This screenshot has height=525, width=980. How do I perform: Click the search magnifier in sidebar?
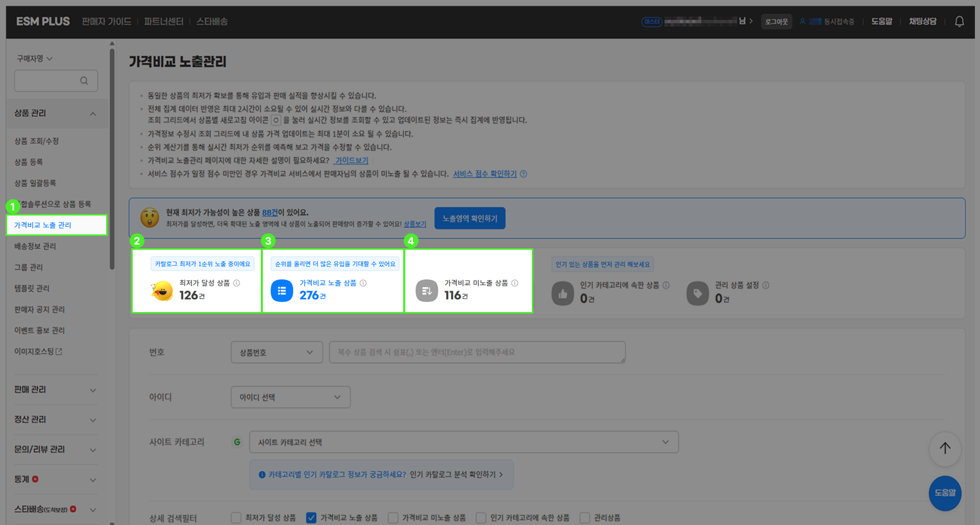coord(84,81)
